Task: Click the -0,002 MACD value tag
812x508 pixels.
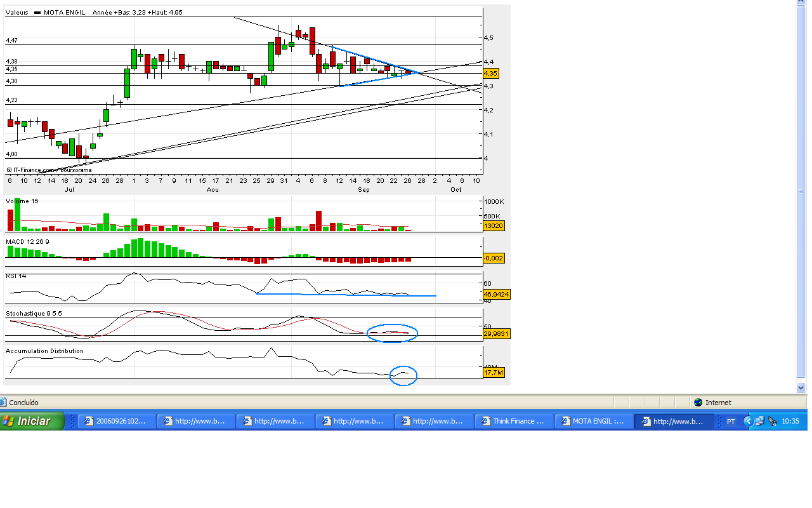Action: (494, 258)
